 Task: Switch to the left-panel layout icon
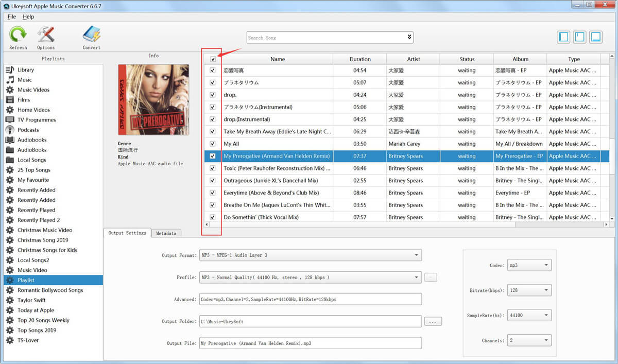click(564, 37)
